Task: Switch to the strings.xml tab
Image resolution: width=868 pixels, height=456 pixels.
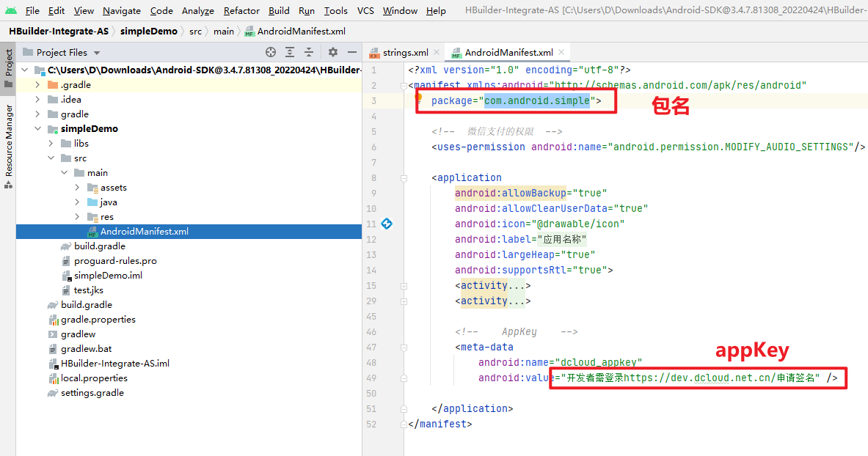Action: (x=405, y=53)
